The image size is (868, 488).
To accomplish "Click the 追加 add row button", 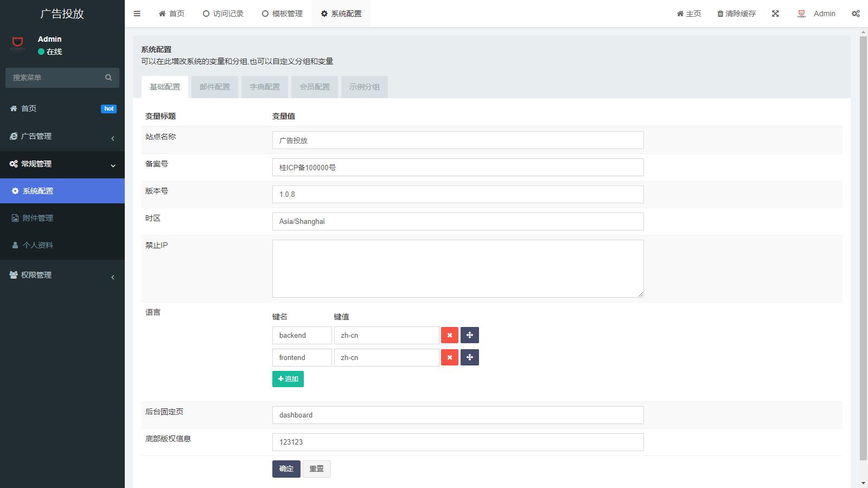I will click(x=288, y=379).
